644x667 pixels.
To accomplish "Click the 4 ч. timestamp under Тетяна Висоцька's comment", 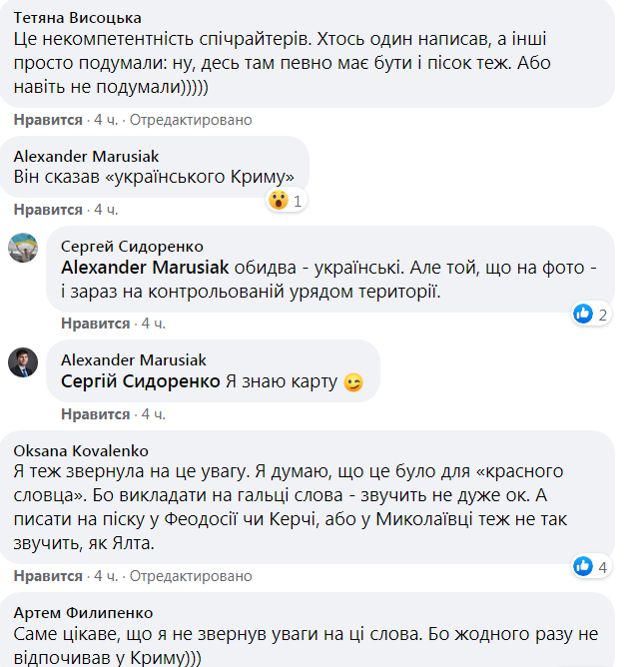I will coord(106,120).
